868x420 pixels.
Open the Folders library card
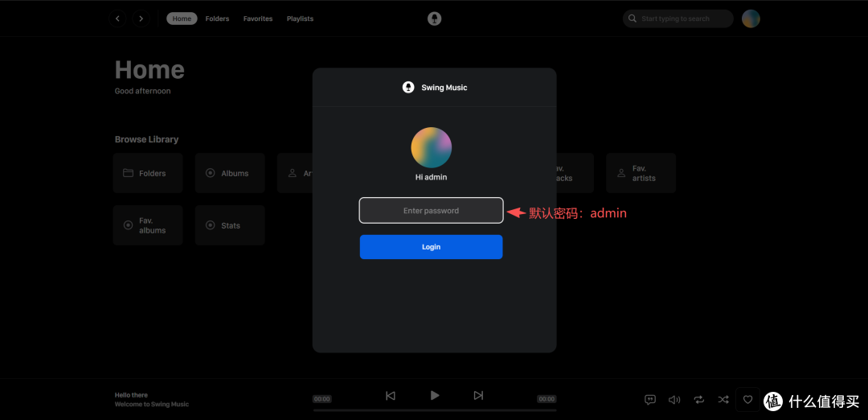click(x=148, y=173)
